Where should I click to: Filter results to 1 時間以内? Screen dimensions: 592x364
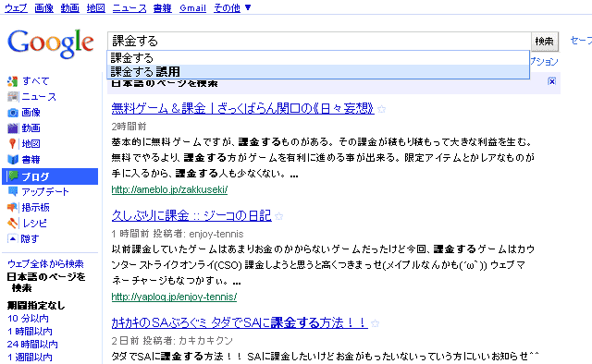coord(30,331)
